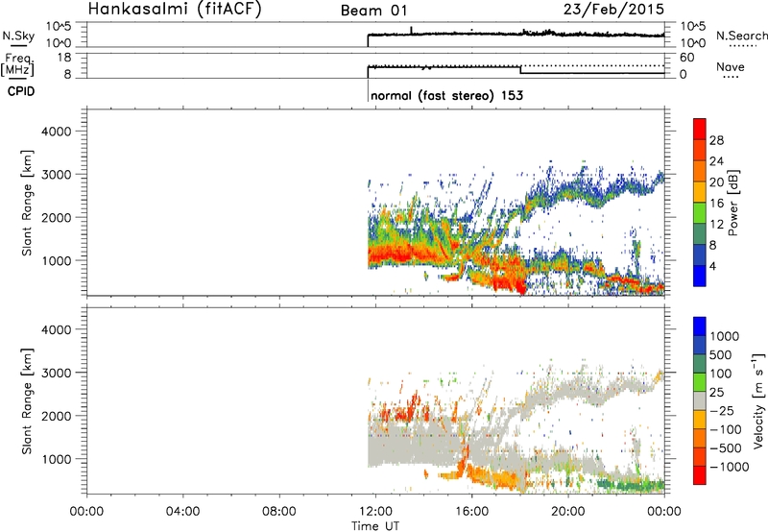Click the "60" Nave axis label
This screenshot has height=532, width=768.
pyautogui.click(x=686, y=58)
